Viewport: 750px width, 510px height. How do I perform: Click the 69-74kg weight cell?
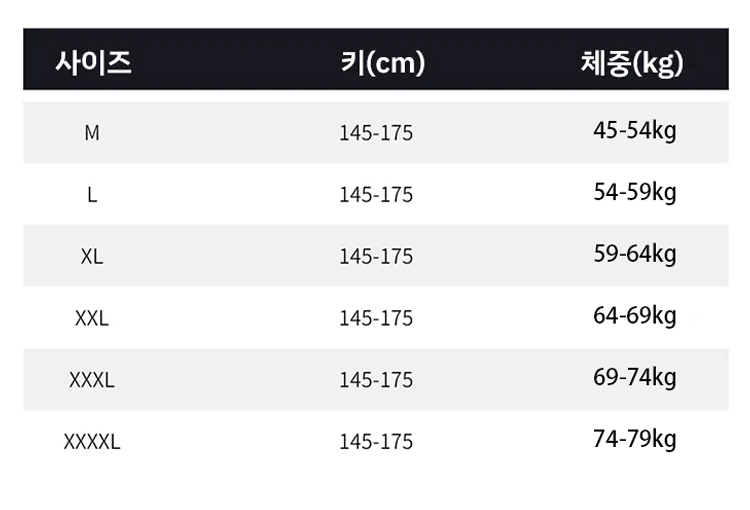(635, 378)
